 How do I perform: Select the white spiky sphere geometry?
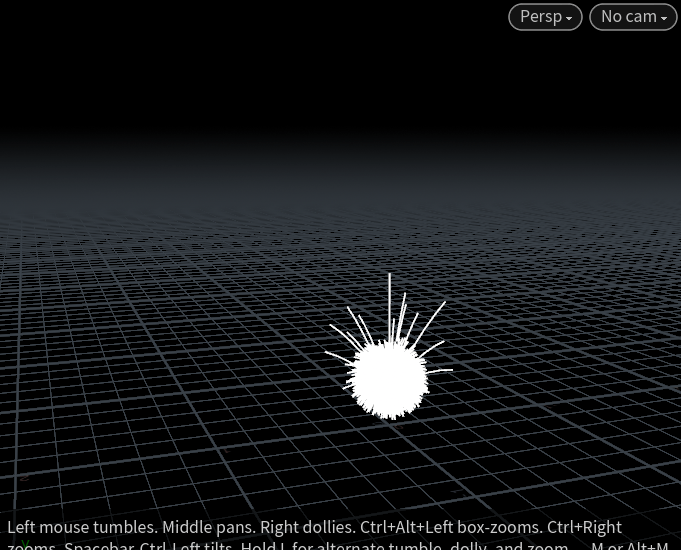click(x=389, y=377)
